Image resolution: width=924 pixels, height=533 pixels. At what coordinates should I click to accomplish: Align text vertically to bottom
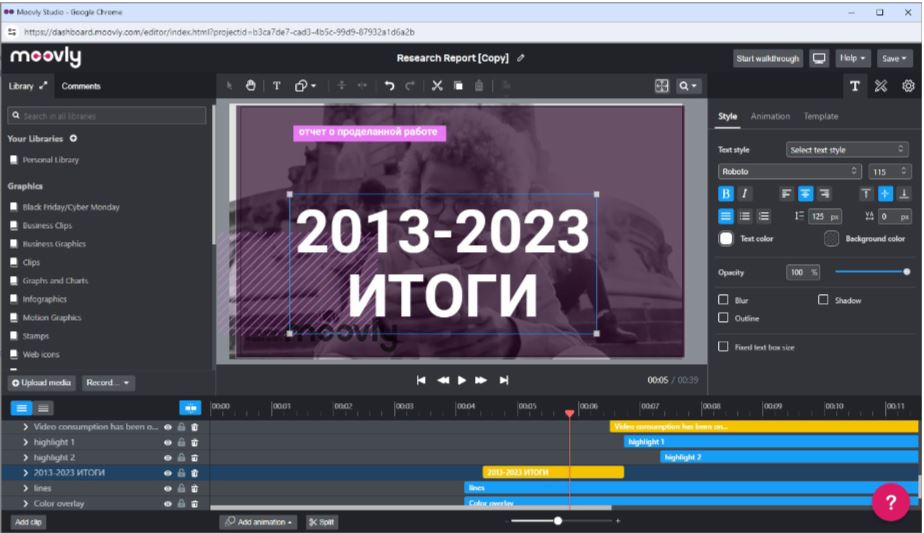point(903,193)
